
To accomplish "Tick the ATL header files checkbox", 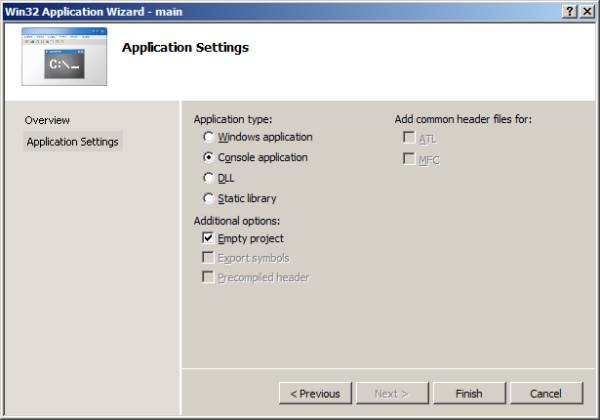I will click(409, 138).
